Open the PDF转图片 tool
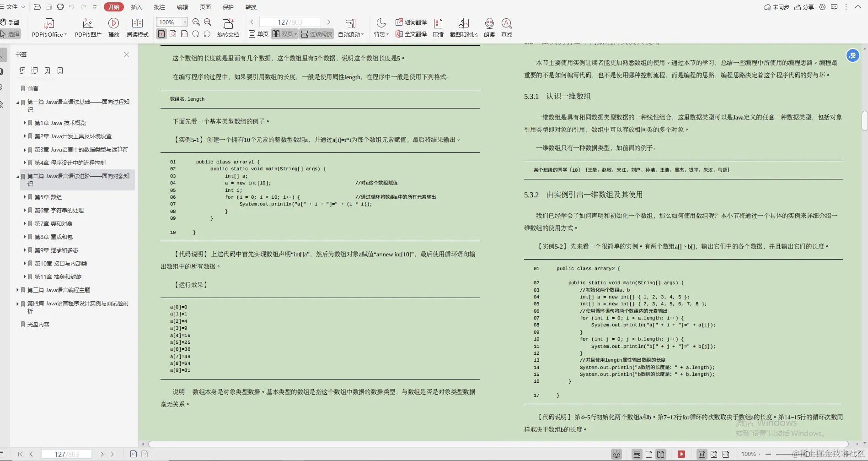Viewport: 868px width, 461px height. point(88,27)
